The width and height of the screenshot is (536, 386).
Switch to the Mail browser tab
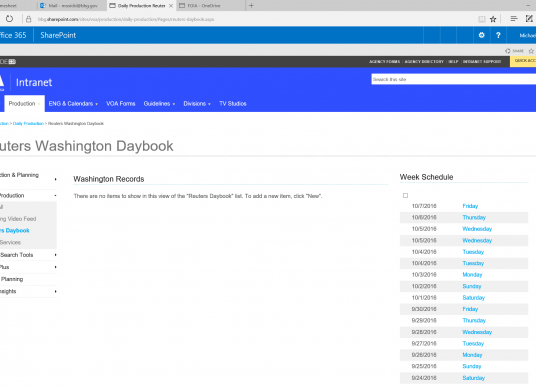click(72, 5)
